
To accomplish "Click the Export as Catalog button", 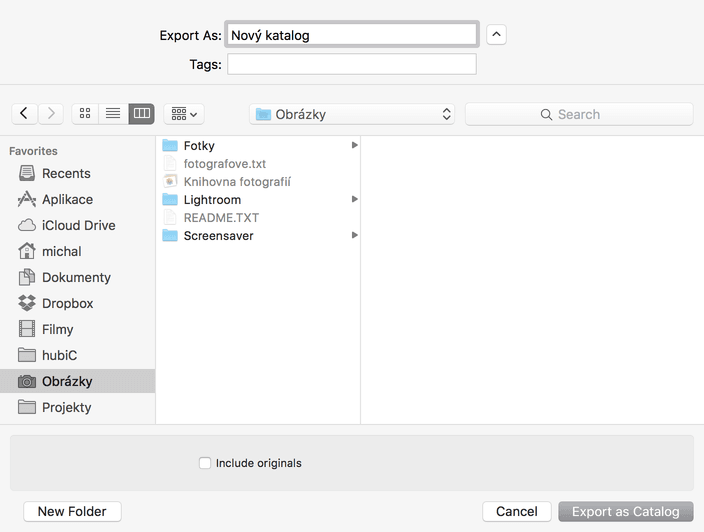I will coord(626,511).
